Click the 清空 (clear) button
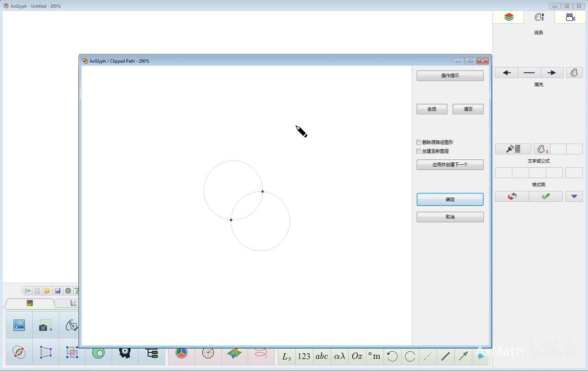 point(468,109)
